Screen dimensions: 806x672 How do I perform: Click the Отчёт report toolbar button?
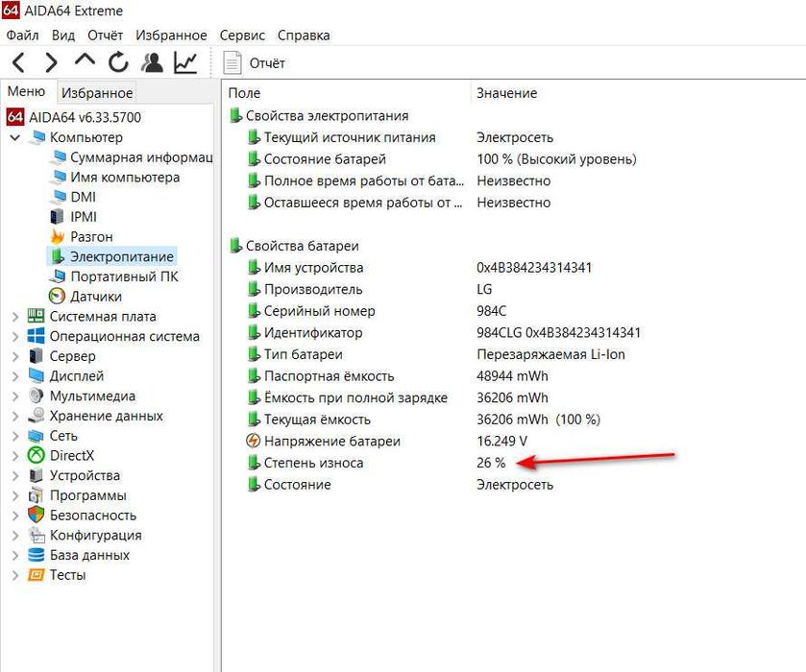coord(256,63)
